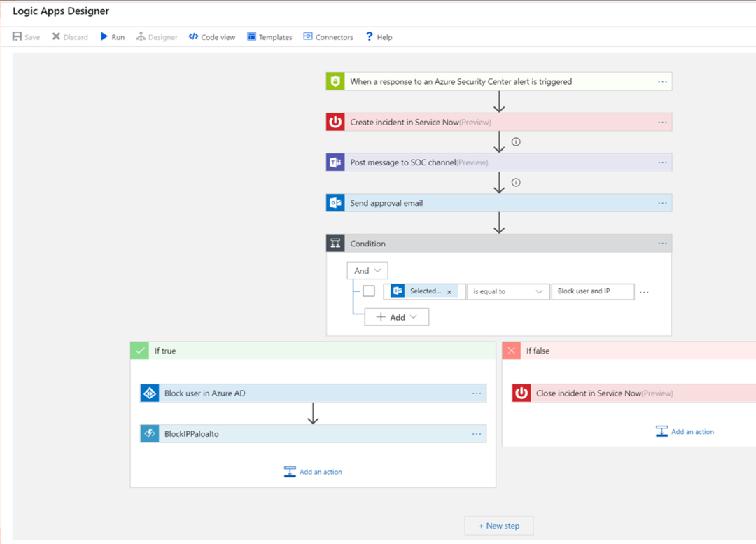Open ellipsis menu on Block user in Azure AD
The image size is (756, 544).
pos(477,393)
